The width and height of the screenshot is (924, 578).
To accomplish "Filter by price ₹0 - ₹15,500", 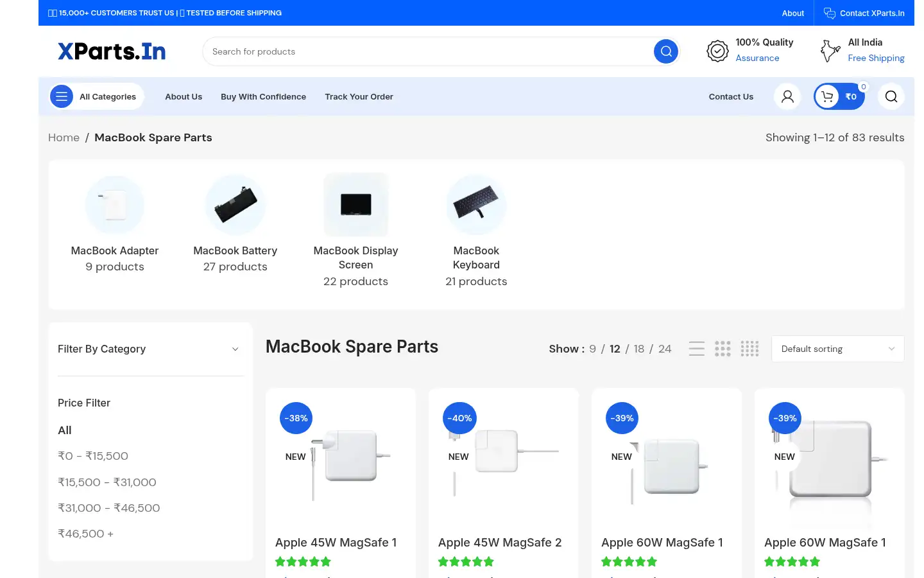I will [93, 456].
